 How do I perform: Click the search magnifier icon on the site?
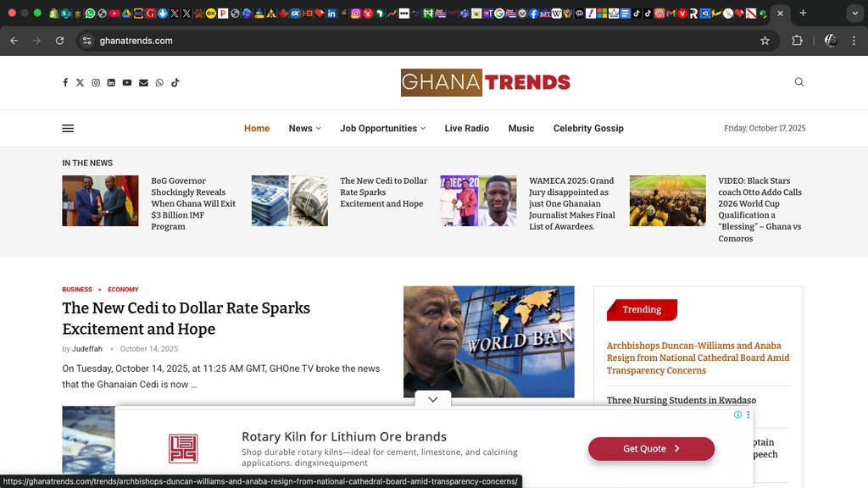[x=798, y=82]
